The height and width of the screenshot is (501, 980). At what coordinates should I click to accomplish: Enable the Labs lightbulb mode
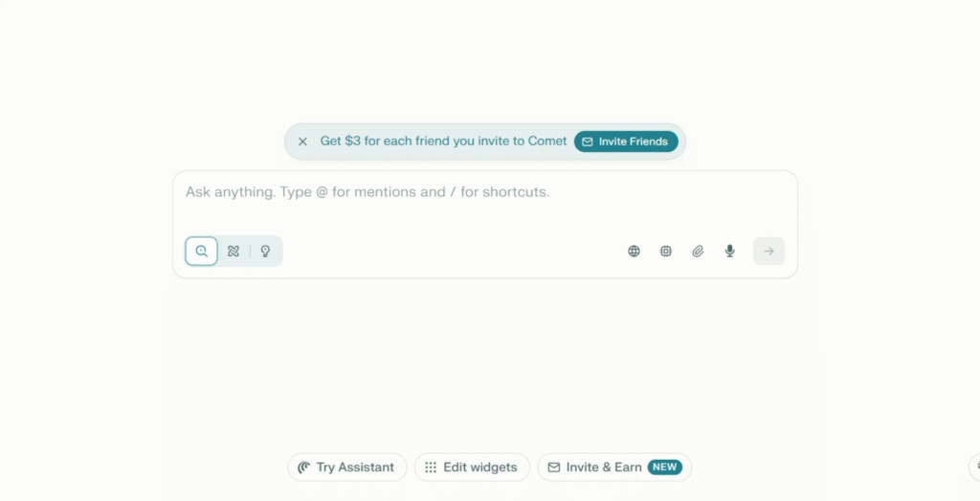[x=265, y=251]
